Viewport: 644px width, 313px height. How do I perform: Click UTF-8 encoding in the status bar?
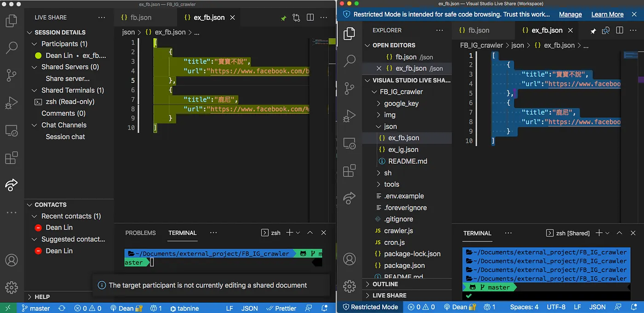pyautogui.click(x=556, y=307)
